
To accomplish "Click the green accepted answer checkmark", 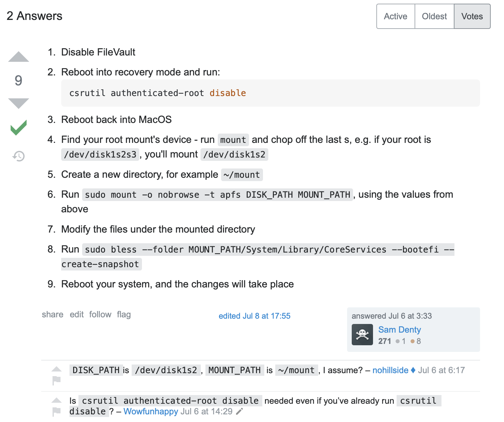I will point(19,128).
